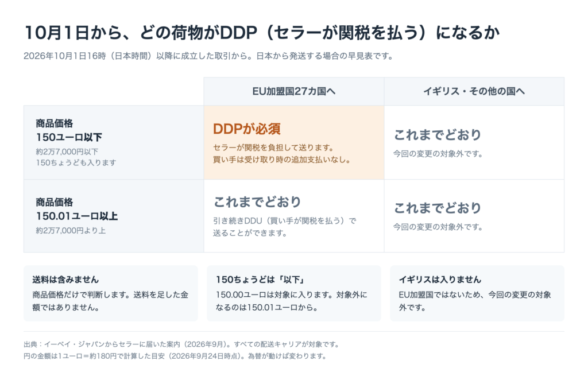Select the subtitle starting with 2026年10月1日16時
588x376 pixels.
pyautogui.click(x=208, y=56)
